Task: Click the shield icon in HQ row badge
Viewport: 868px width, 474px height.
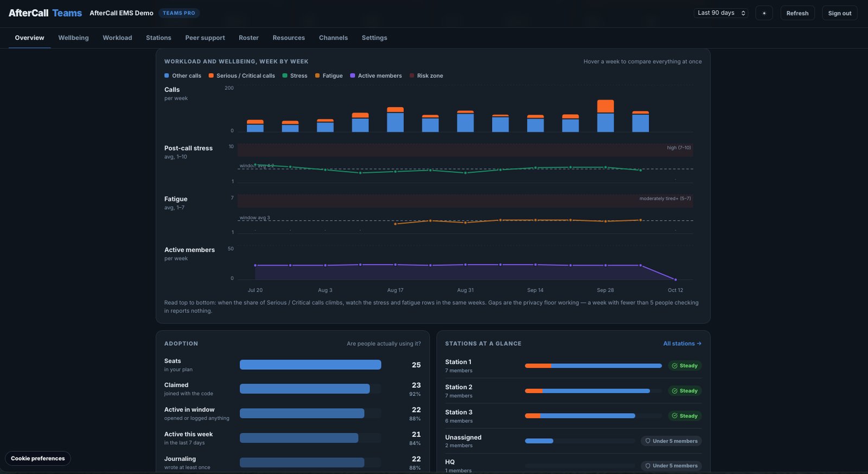Action: tap(648, 466)
